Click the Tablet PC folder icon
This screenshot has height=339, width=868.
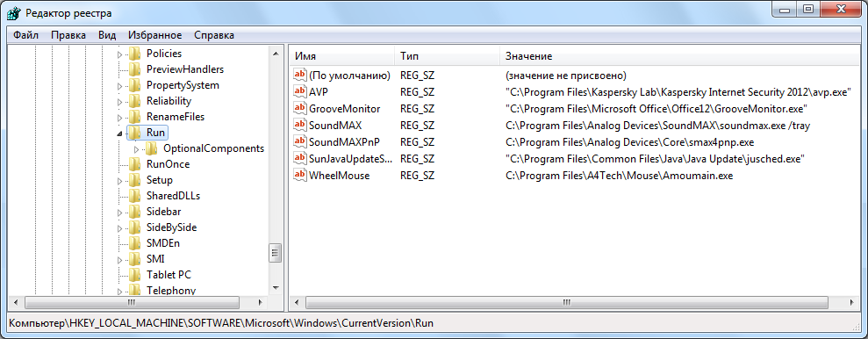[x=134, y=275]
